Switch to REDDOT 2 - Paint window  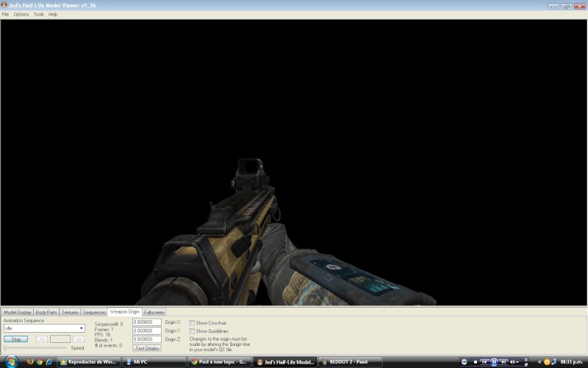coord(351,362)
